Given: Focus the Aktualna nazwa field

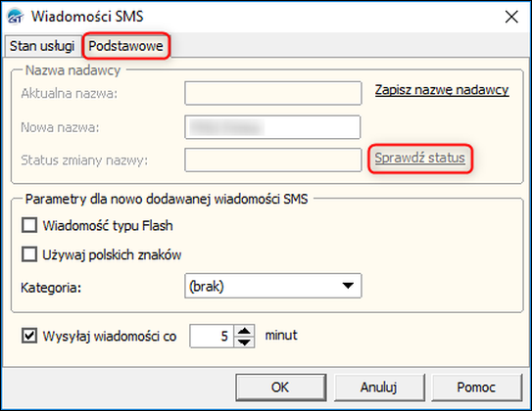Looking at the screenshot, I should 273,93.
